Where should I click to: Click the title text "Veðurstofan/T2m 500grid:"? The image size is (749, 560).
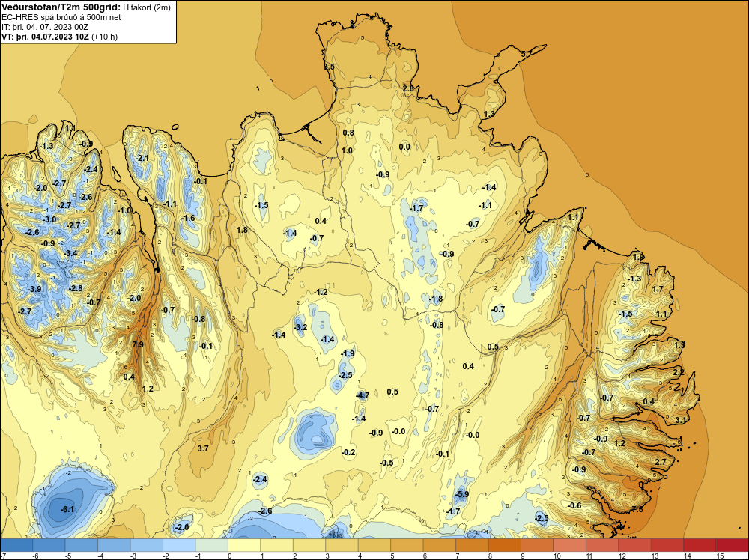pos(61,7)
